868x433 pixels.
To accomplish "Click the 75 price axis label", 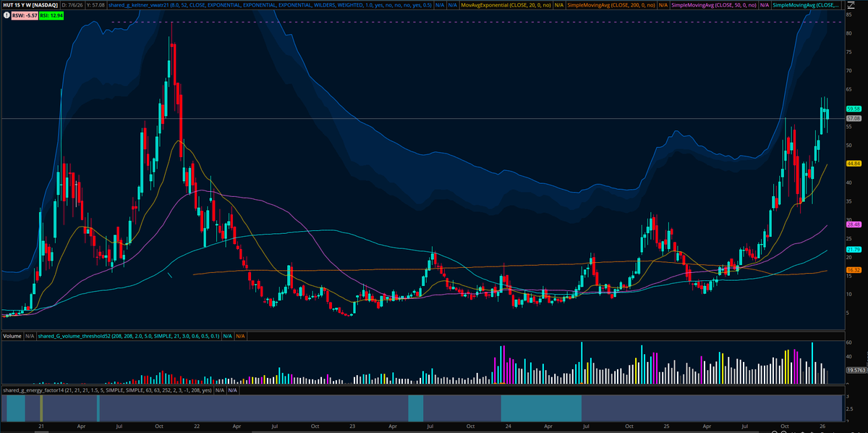I will point(848,52).
